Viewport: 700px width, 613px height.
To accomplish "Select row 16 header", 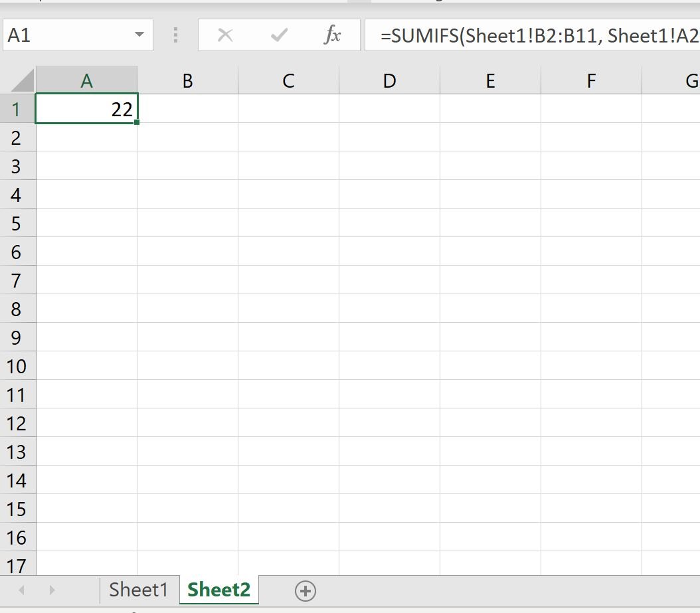I will [17, 537].
